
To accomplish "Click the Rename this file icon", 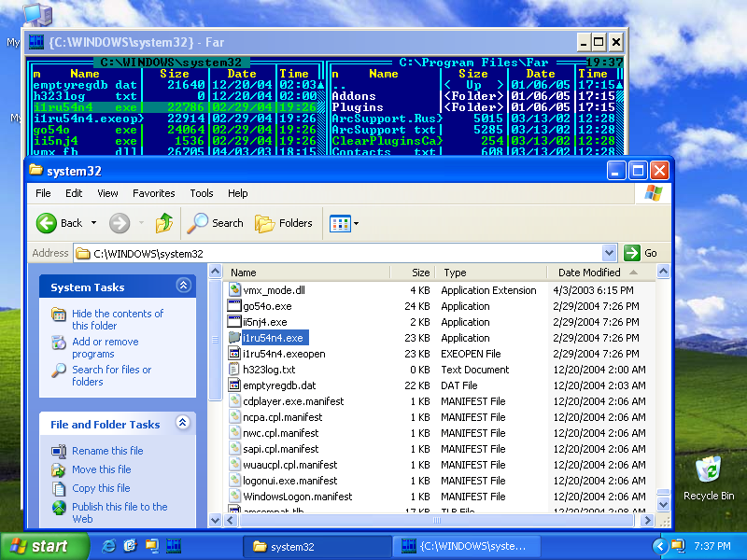I will pos(59,451).
